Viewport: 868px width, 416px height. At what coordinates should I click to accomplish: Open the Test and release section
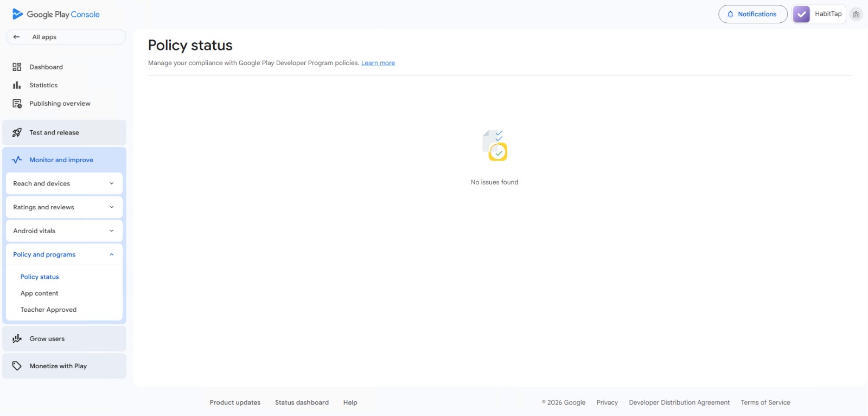64,132
